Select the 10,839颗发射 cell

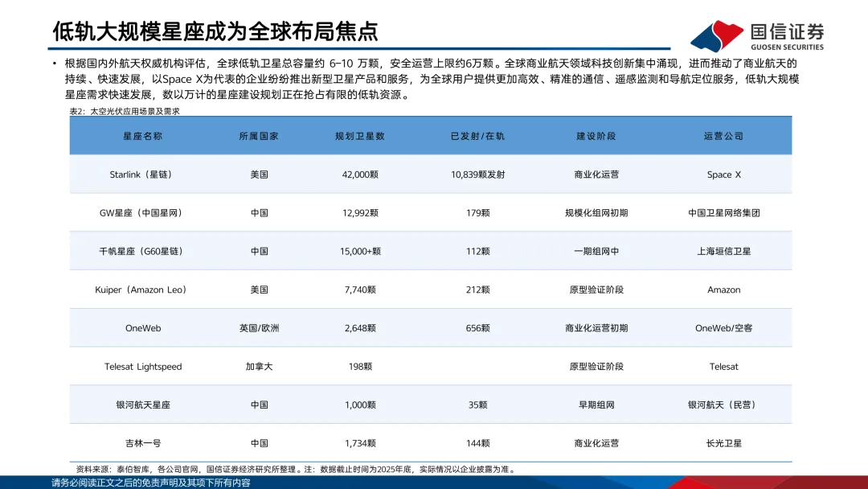click(477, 175)
